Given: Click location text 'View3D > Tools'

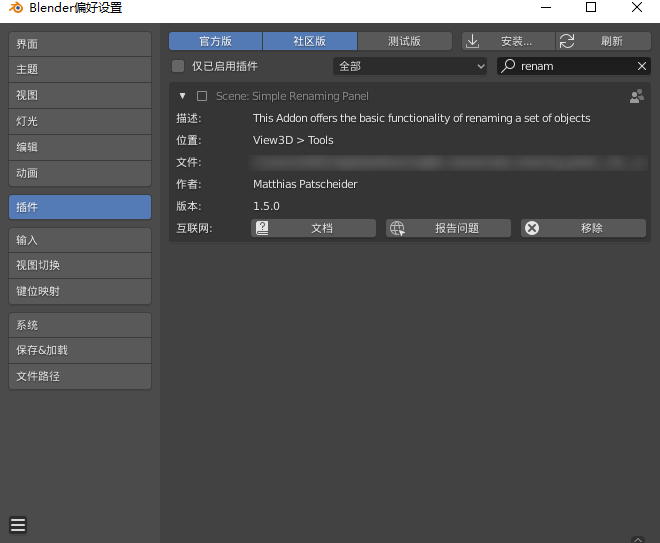Looking at the screenshot, I should click(x=293, y=140).
